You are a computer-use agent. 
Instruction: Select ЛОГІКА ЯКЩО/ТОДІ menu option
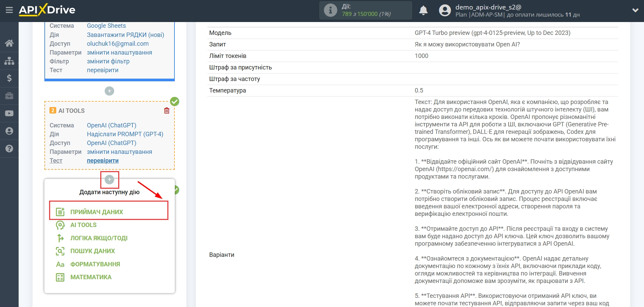point(99,238)
